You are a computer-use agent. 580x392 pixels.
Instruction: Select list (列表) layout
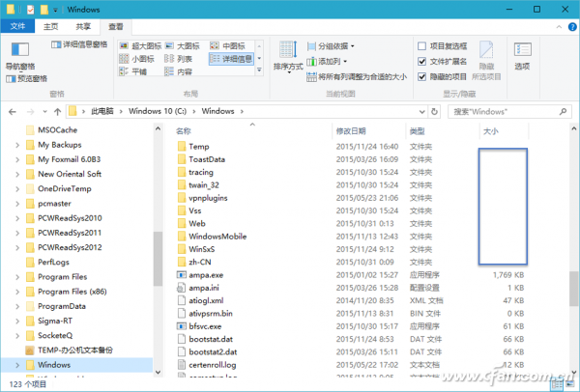pyautogui.click(x=179, y=59)
